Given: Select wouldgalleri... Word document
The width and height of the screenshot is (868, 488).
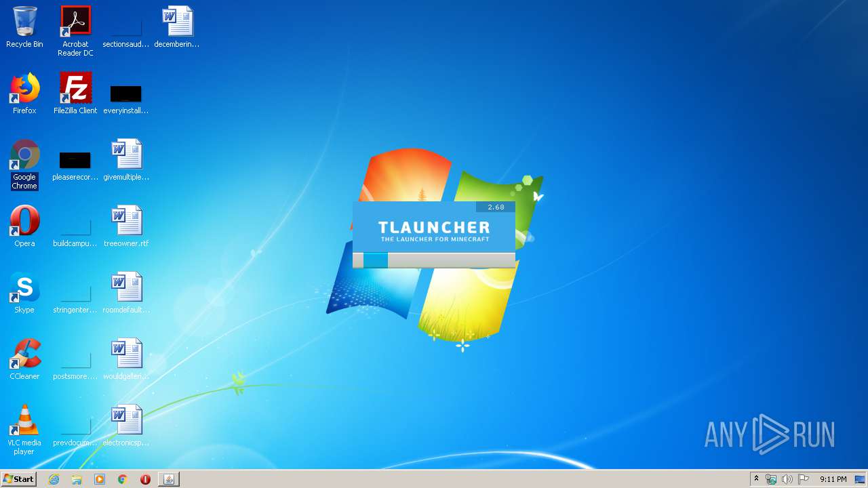Looking at the screenshot, I should point(126,359).
